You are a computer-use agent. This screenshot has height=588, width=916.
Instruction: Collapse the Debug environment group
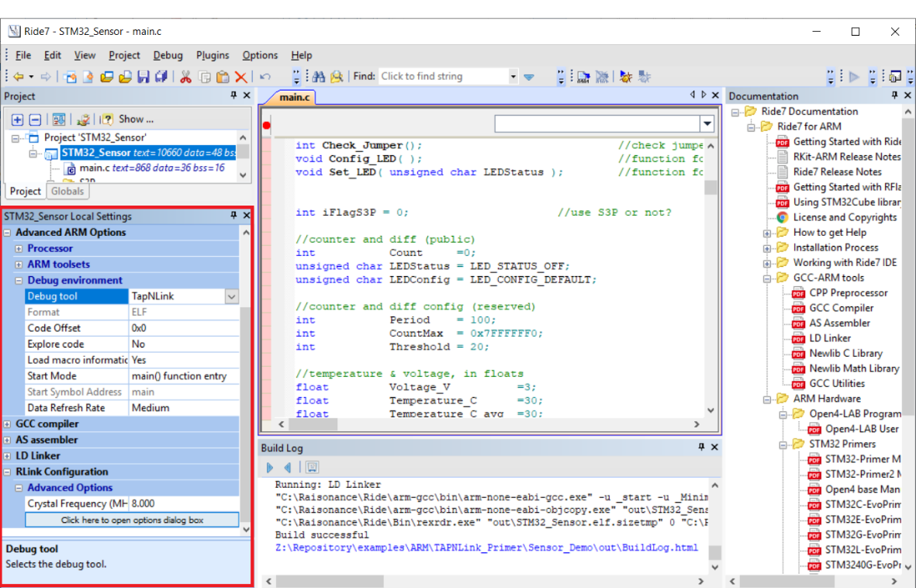click(x=19, y=281)
